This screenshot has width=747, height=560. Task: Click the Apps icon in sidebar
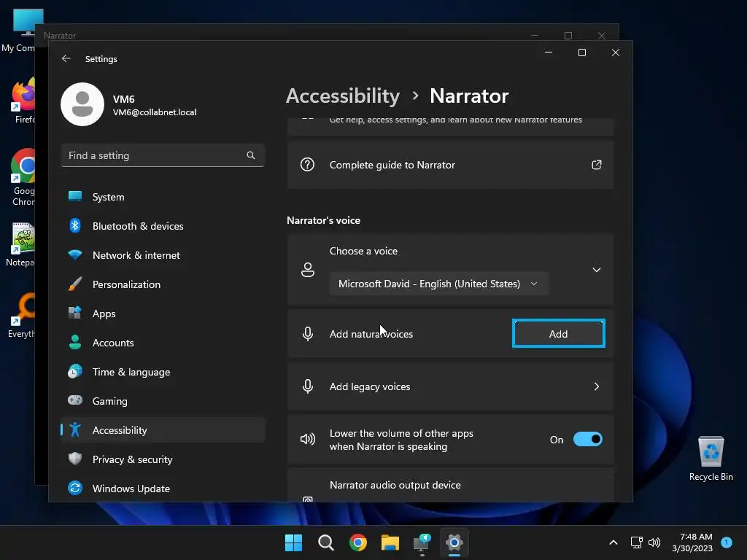(x=75, y=313)
